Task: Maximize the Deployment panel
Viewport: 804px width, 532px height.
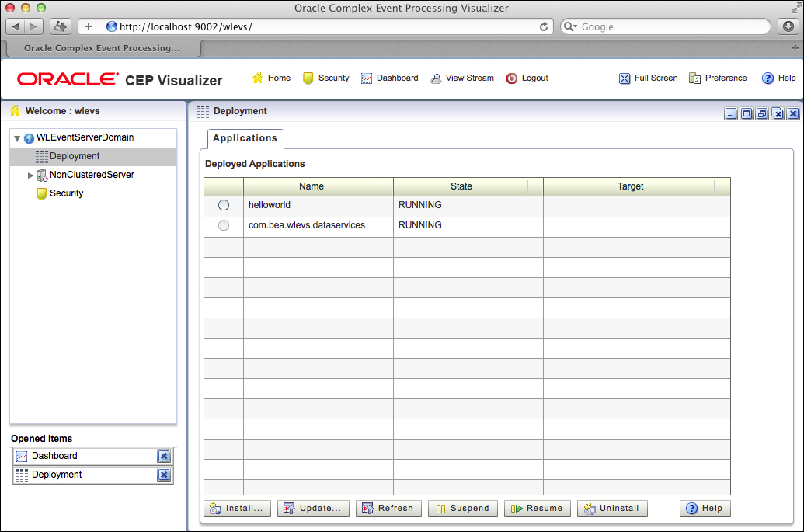Action: click(x=747, y=114)
